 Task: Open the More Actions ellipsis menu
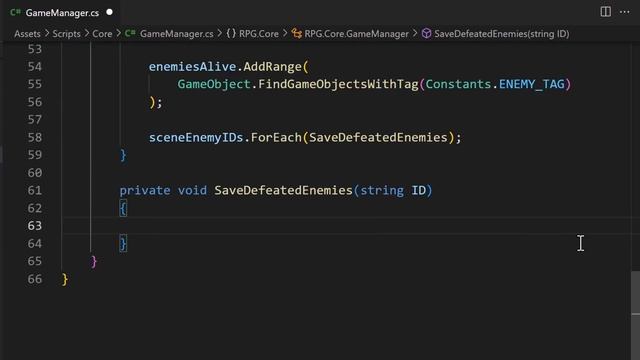point(624,12)
